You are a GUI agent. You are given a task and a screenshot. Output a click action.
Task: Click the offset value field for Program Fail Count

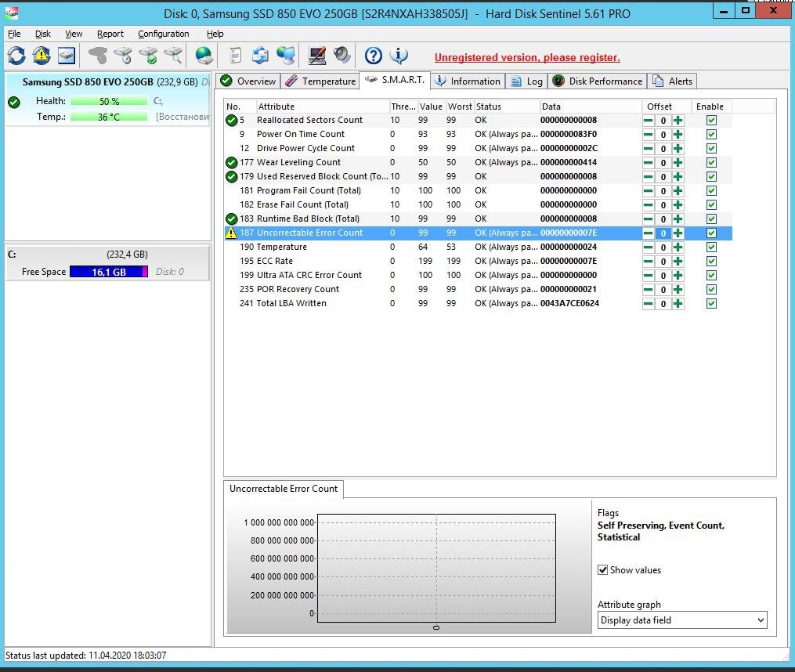663,190
